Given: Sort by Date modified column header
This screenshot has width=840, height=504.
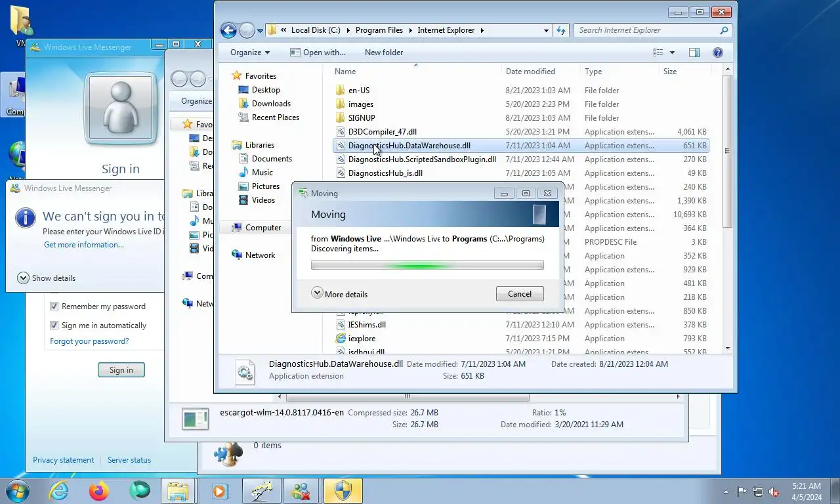Looking at the screenshot, I should coord(541,72).
